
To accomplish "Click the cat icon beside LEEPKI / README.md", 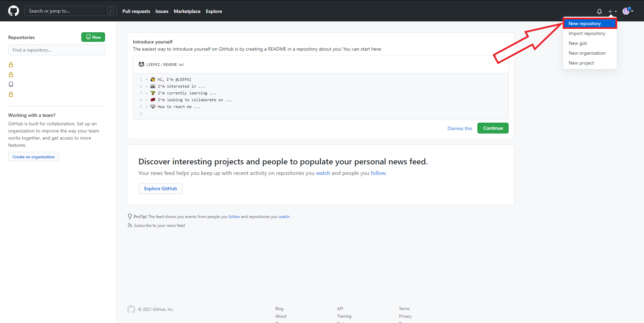I will [141, 64].
